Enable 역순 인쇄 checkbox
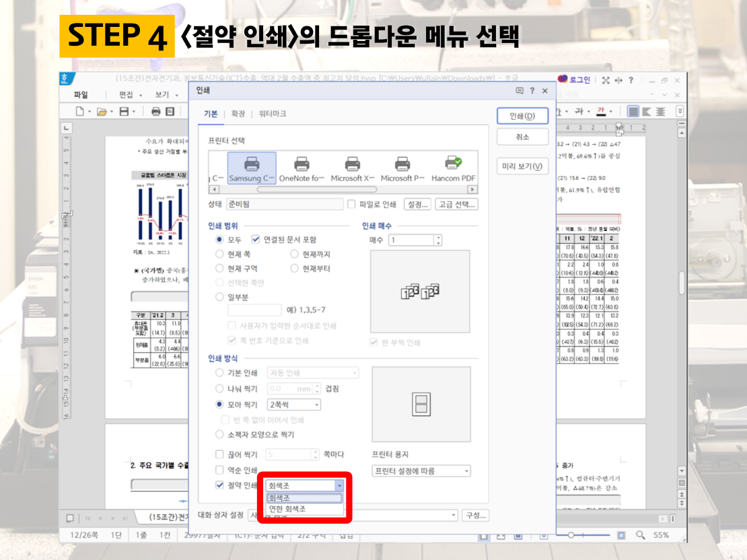The width and height of the screenshot is (747, 560). pos(219,470)
